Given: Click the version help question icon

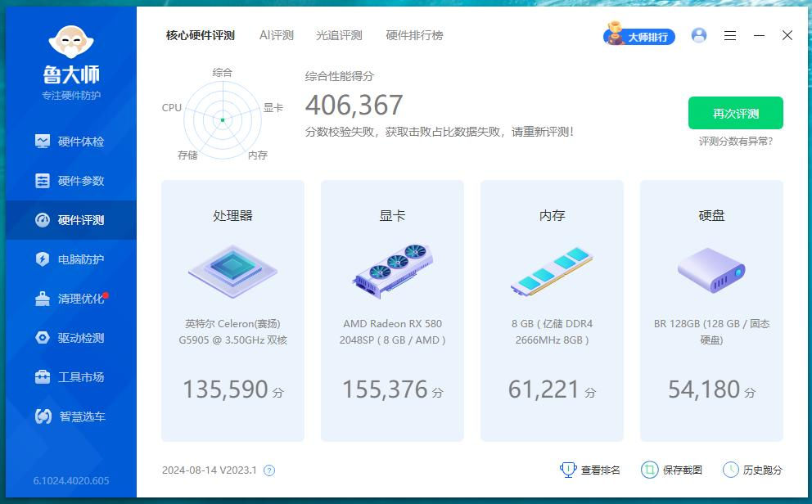Looking at the screenshot, I should point(269,470).
